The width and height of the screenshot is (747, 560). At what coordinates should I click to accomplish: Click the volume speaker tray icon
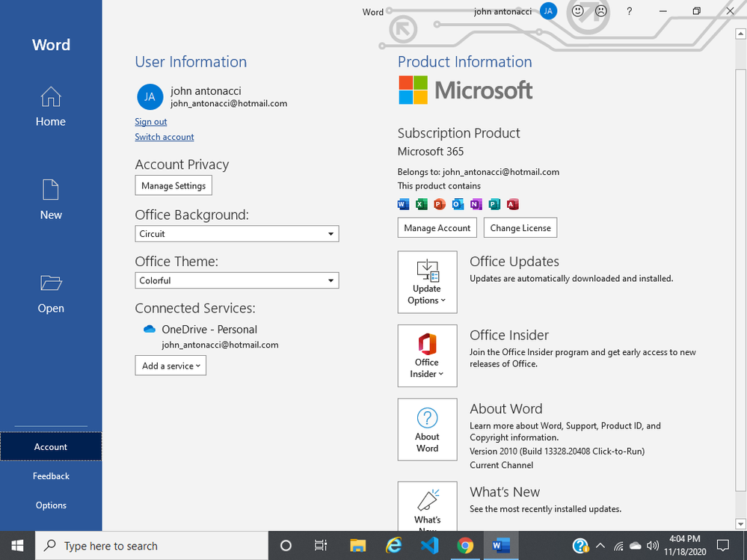pyautogui.click(x=653, y=546)
